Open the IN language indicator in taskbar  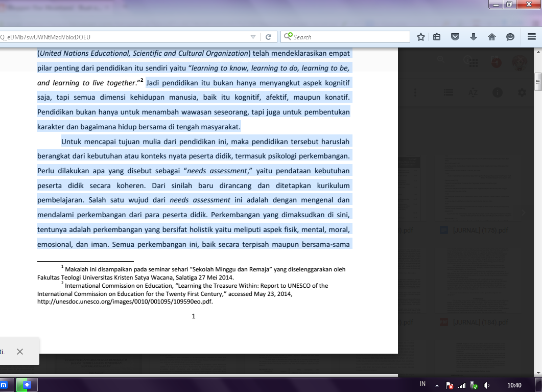tap(422, 384)
